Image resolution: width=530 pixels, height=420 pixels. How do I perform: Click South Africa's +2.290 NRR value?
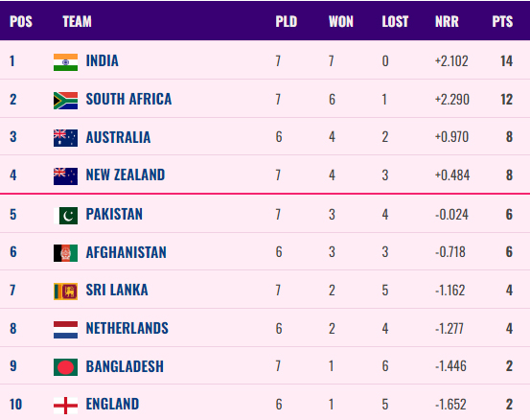click(452, 100)
